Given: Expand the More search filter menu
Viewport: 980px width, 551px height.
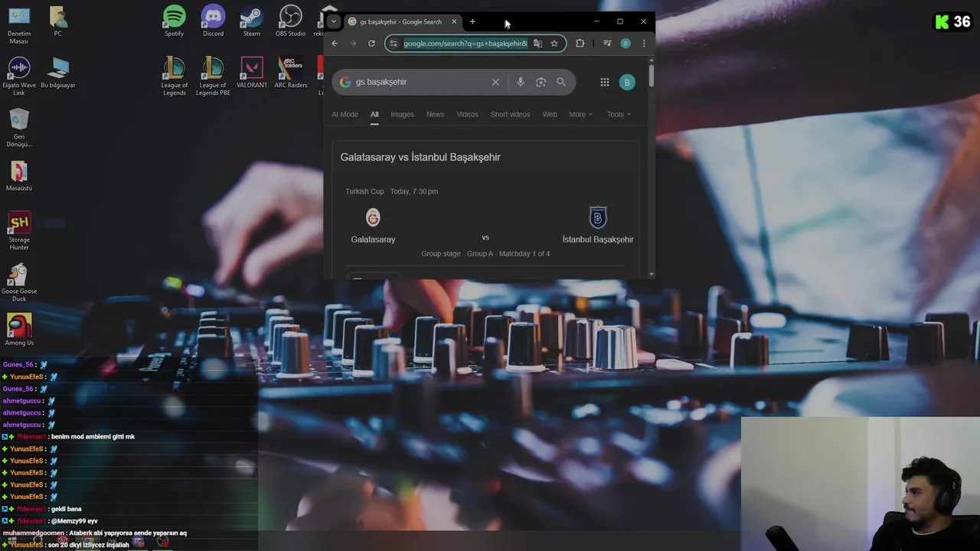Looking at the screenshot, I should point(580,114).
